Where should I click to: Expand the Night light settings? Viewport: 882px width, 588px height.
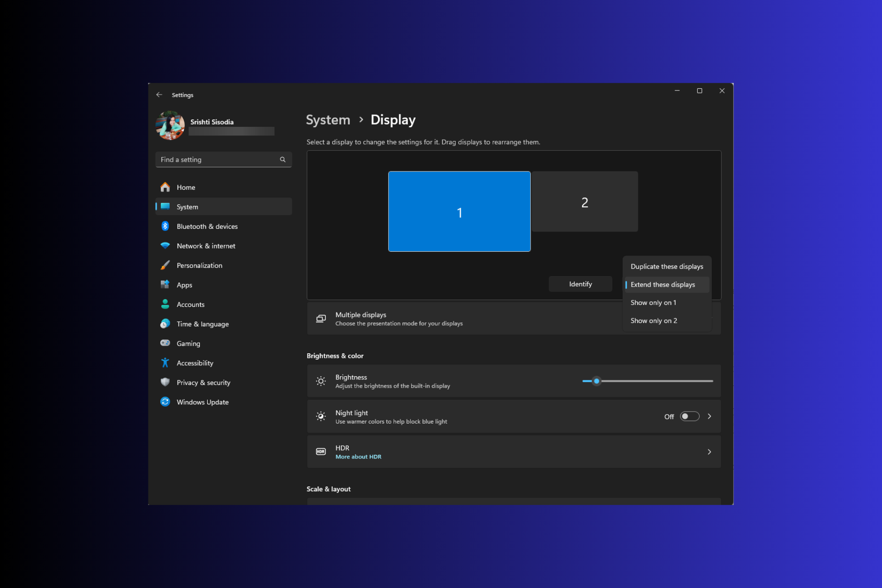pos(711,416)
